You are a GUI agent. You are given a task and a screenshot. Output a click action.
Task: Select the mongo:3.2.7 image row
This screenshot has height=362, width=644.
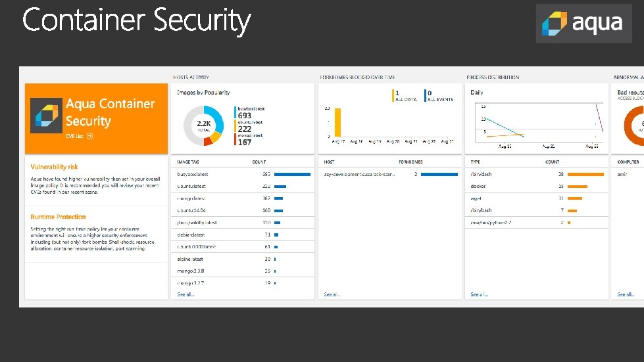(243, 283)
